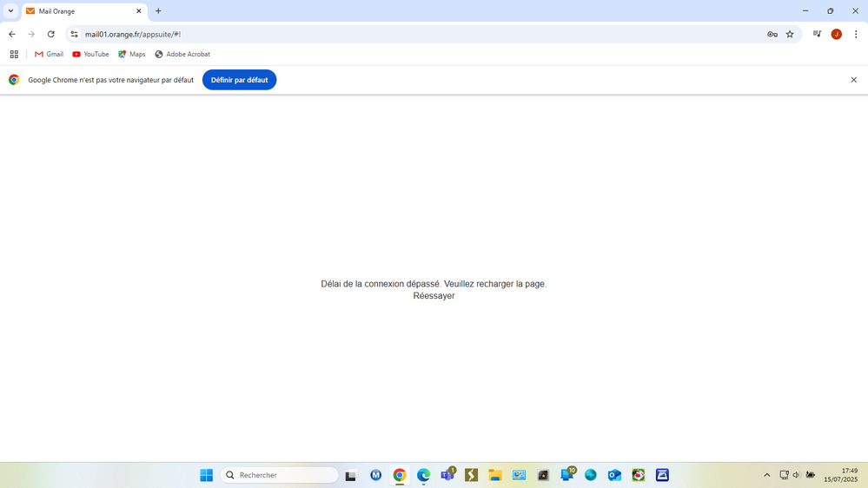Viewport: 868px width, 488px height.
Task: Open the Windows Start menu
Action: [x=207, y=475]
